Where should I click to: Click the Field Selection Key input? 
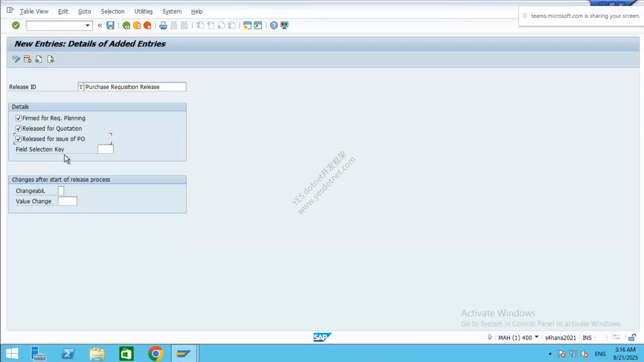[106, 149]
